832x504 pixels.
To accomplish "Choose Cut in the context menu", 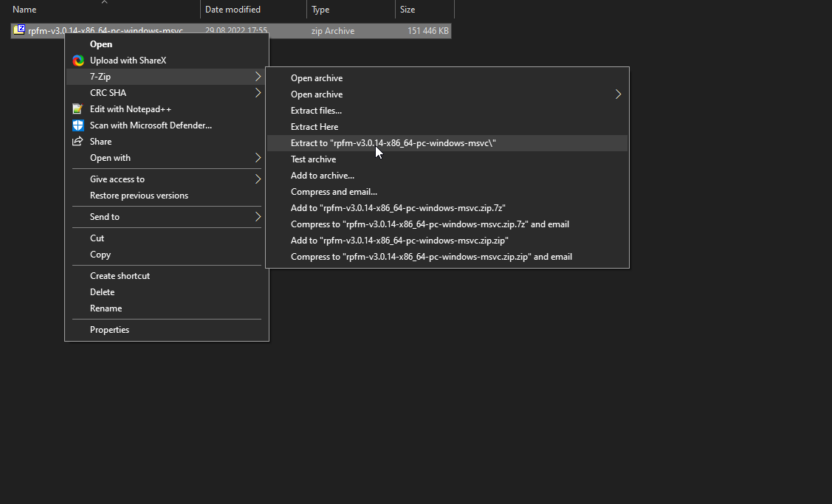I will pyautogui.click(x=167, y=238).
